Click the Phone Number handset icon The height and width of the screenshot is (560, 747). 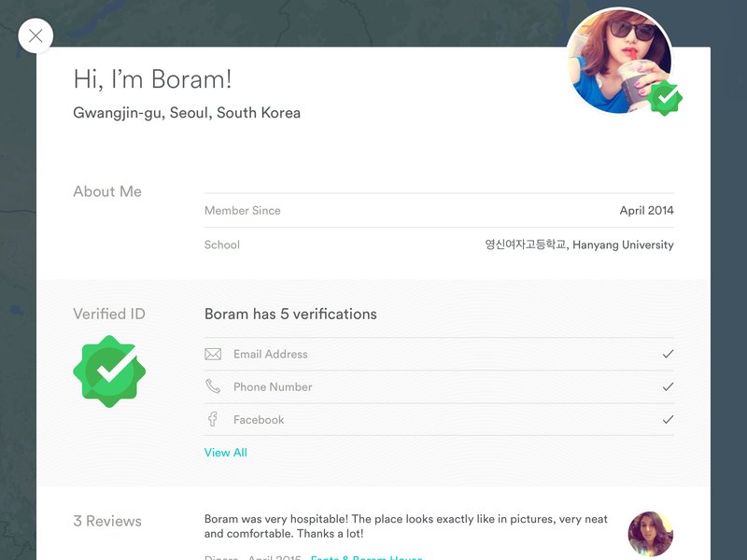(213, 386)
